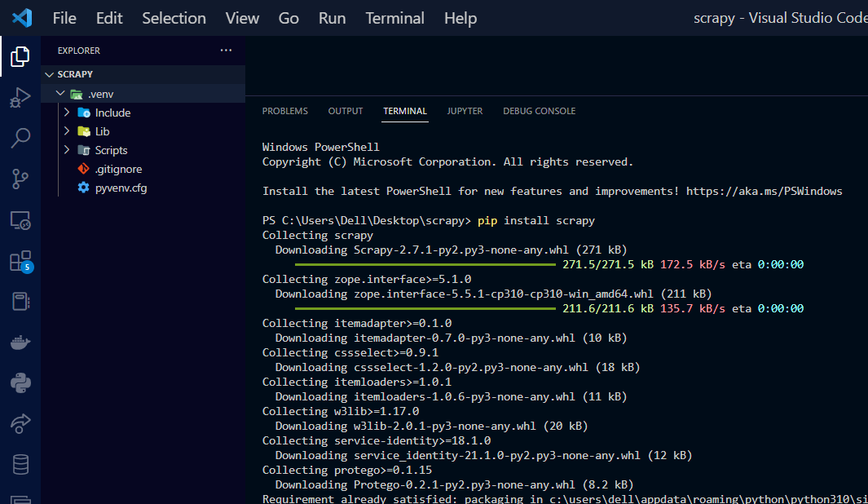Collapse the .venv folder chevron

pyautogui.click(x=60, y=94)
